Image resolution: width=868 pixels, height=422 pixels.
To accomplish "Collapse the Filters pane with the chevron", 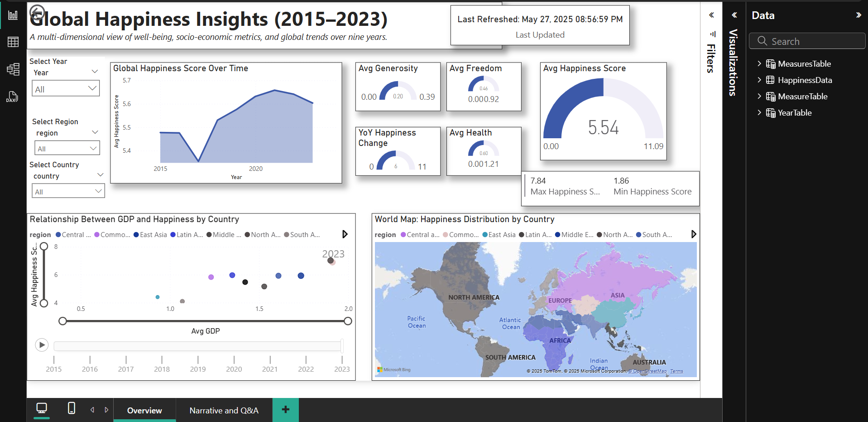I will pos(711,15).
